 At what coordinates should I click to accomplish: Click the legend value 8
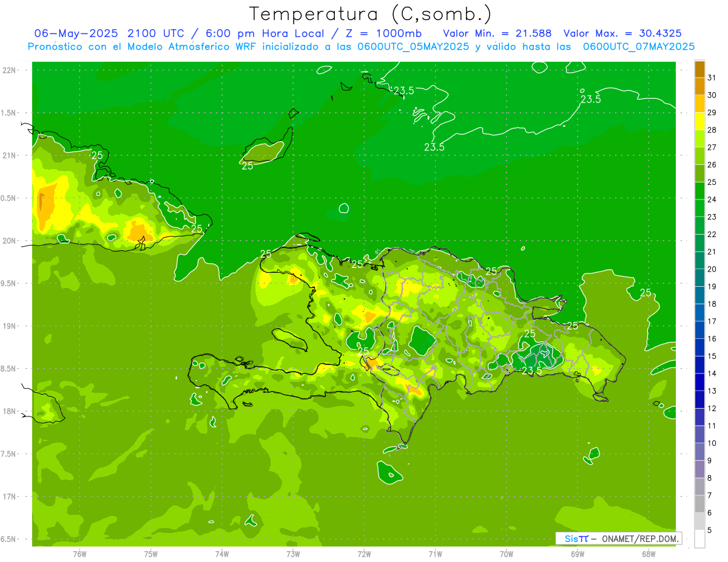[710, 478]
